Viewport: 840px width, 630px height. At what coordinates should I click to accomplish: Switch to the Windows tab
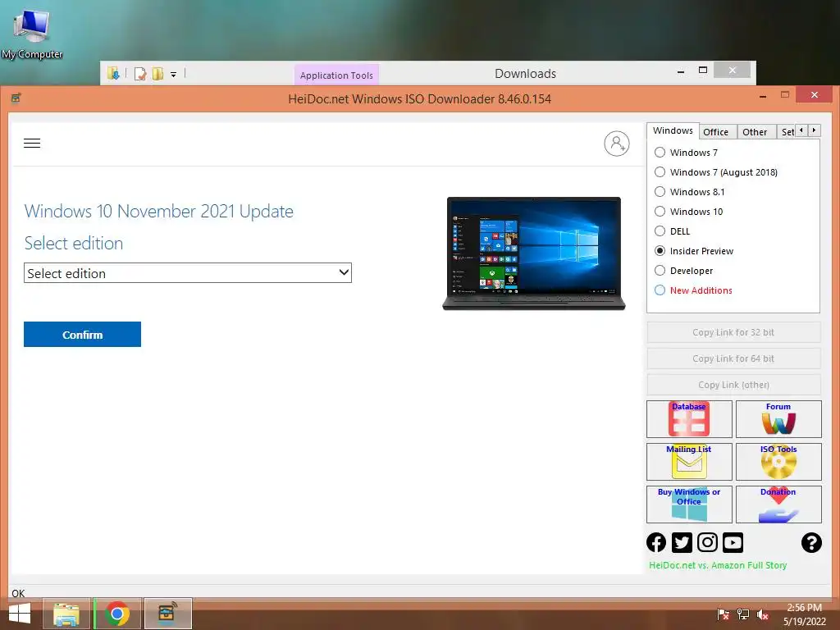click(673, 130)
